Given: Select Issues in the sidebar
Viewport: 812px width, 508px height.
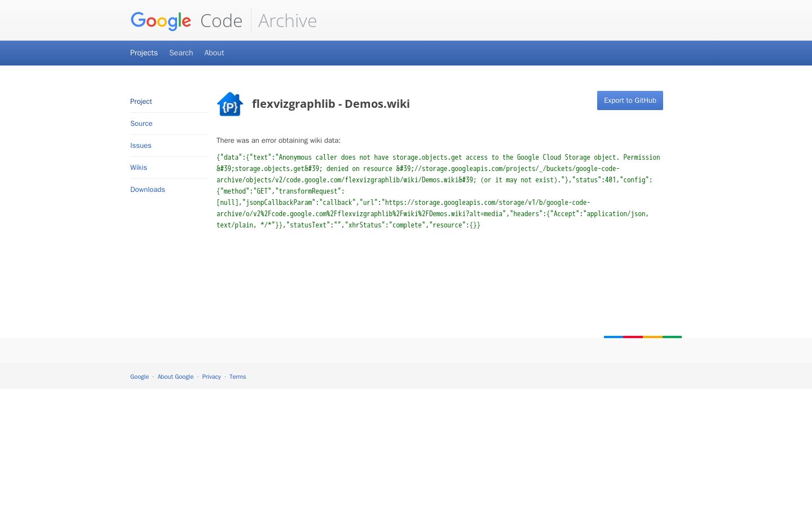Looking at the screenshot, I should 141,146.
